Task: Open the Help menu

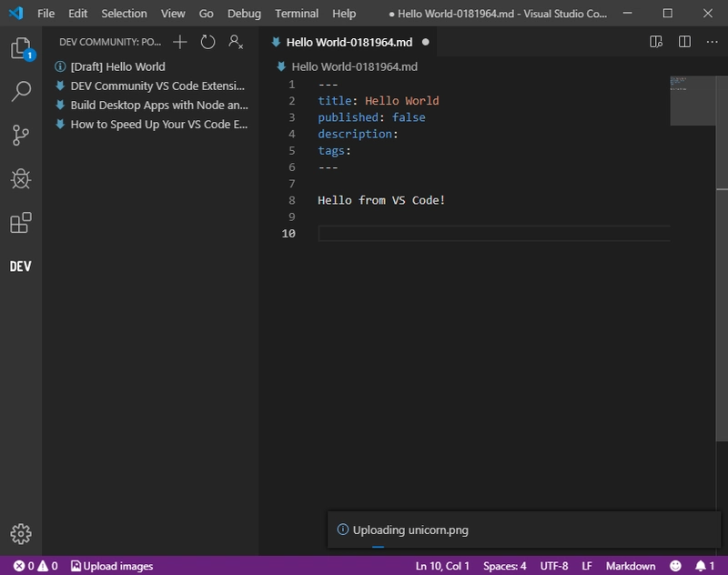Action: click(x=344, y=14)
